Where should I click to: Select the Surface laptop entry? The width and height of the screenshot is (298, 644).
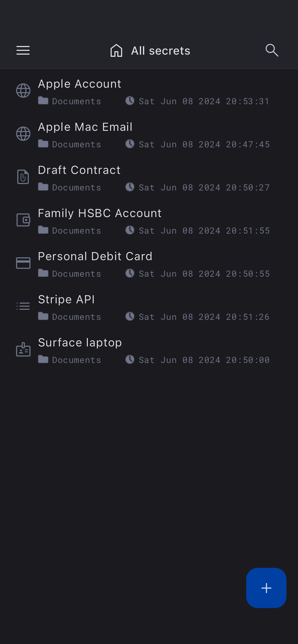(x=80, y=343)
